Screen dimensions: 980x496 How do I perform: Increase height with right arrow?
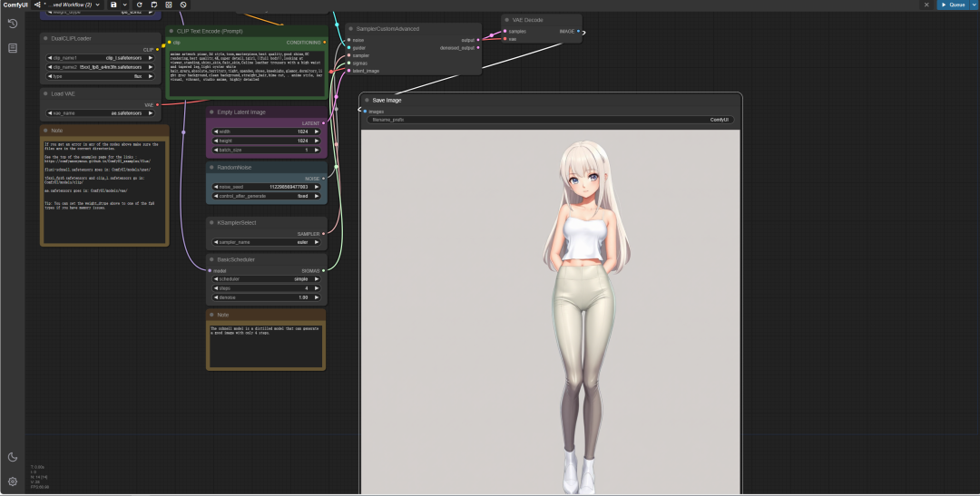[317, 141]
